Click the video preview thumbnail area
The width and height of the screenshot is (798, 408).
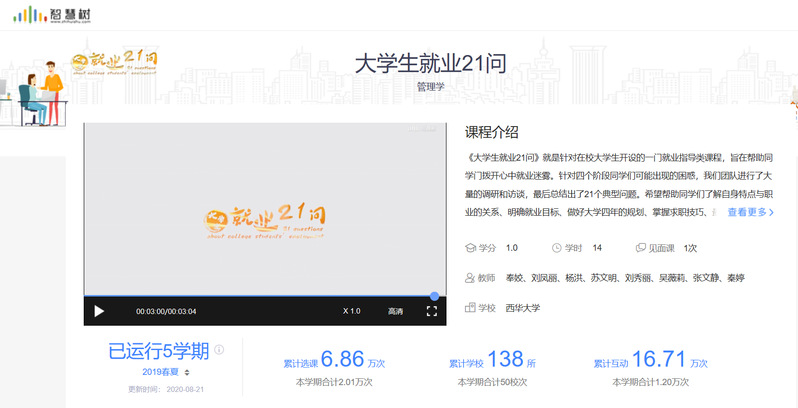265,209
